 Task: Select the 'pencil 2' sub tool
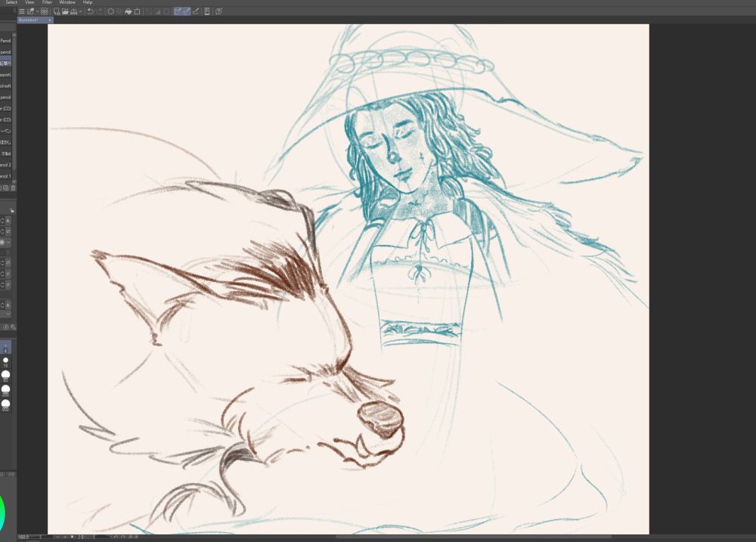(6, 165)
